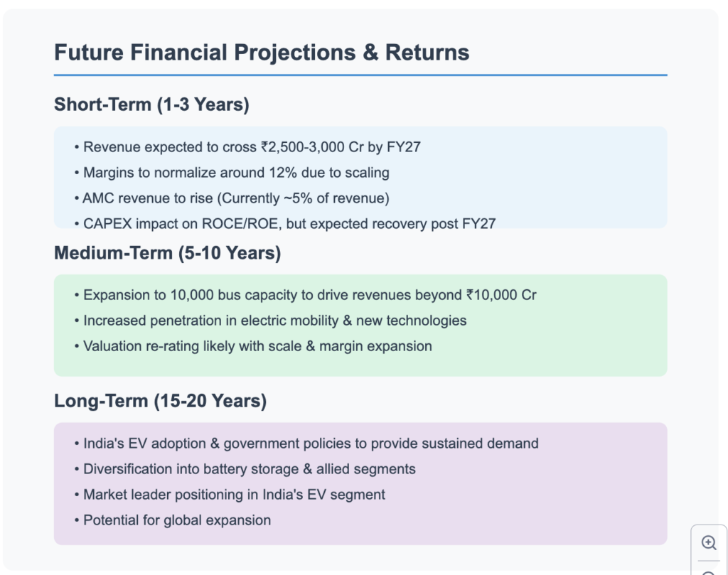
Task: Click the AMC revenue to rise bullet
Action: click(232, 198)
